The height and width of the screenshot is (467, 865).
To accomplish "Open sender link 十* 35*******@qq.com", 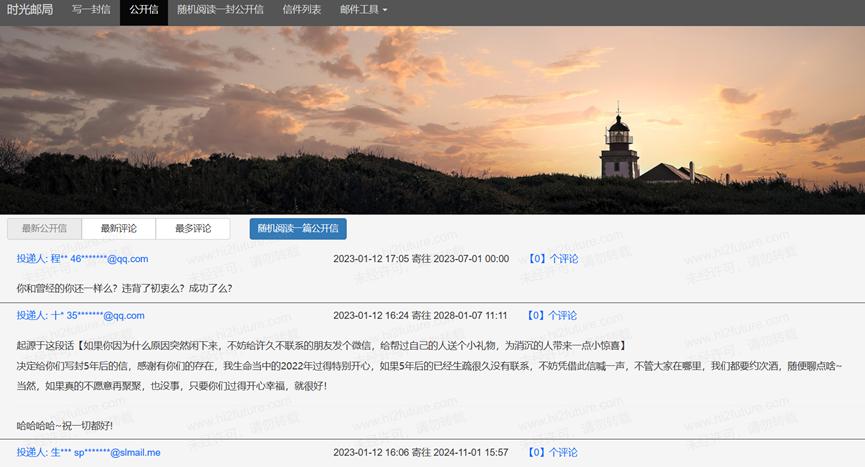I will tap(81, 315).
